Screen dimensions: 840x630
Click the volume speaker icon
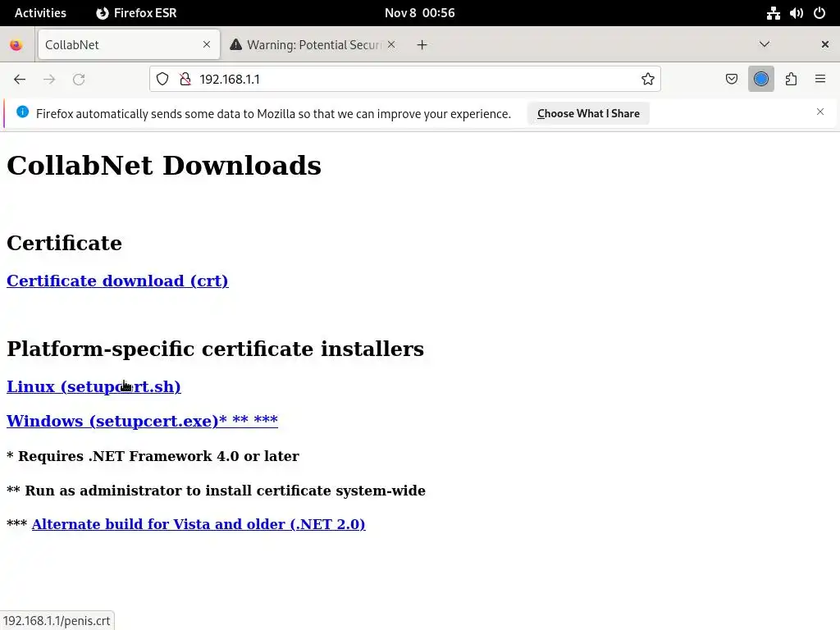tap(796, 13)
